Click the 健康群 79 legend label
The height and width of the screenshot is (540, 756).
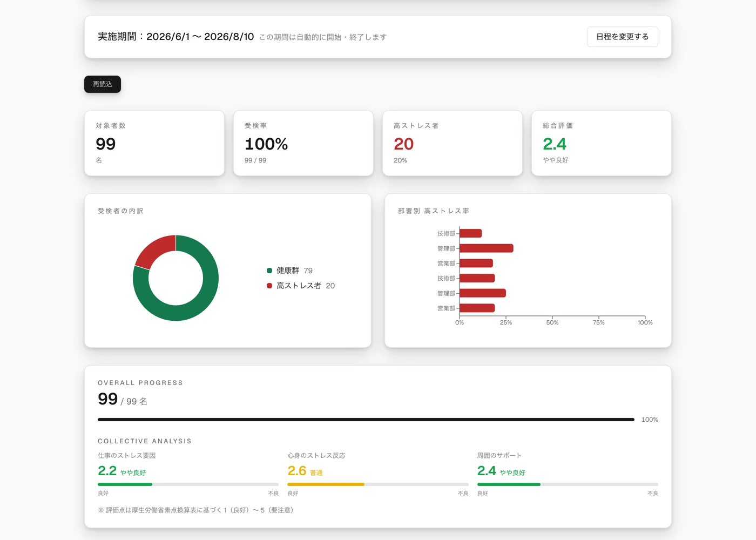(x=294, y=271)
